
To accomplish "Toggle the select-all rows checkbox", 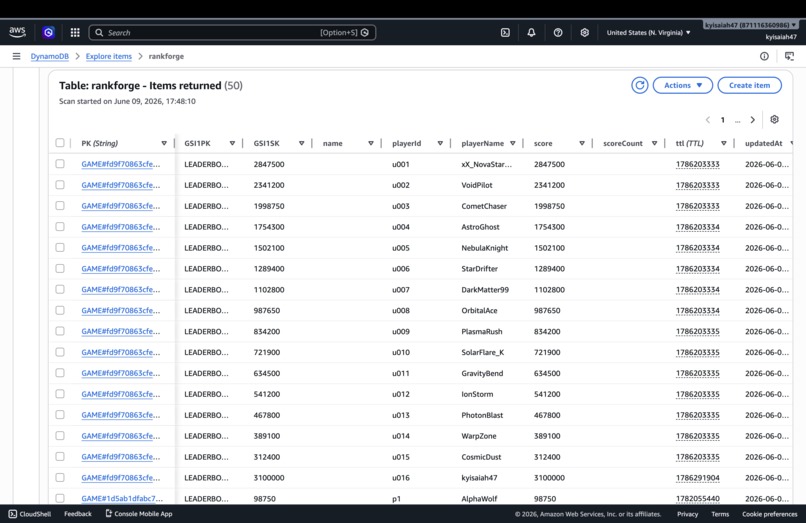I will [x=60, y=143].
